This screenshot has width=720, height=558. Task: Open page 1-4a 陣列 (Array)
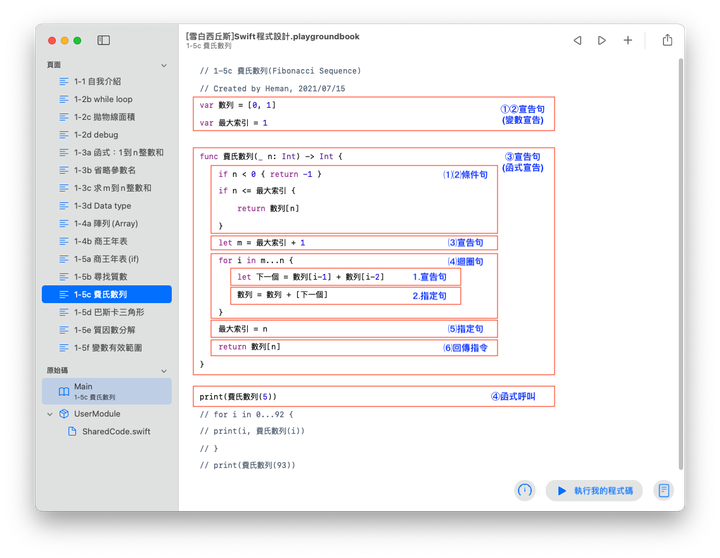click(x=107, y=224)
